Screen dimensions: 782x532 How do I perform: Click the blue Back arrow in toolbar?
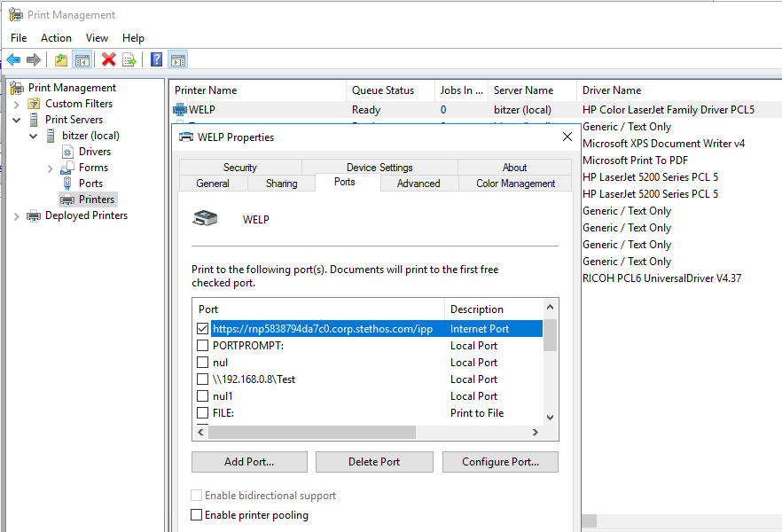13,59
